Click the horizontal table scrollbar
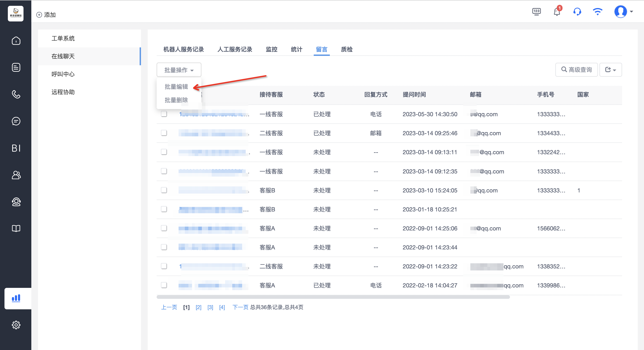This screenshot has width=644, height=350. 333,297
